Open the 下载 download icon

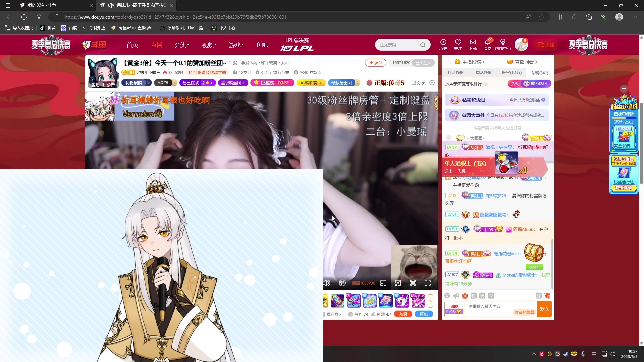click(x=473, y=44)
